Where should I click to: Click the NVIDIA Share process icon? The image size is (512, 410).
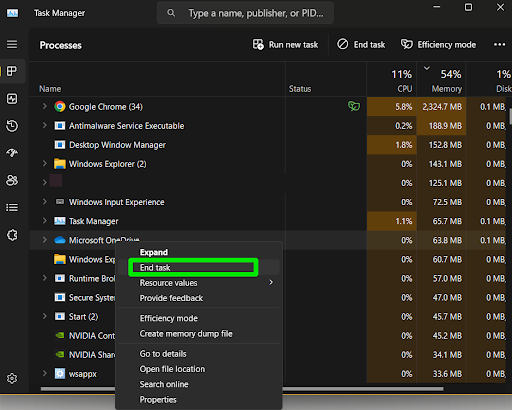(x=60, y=354)
